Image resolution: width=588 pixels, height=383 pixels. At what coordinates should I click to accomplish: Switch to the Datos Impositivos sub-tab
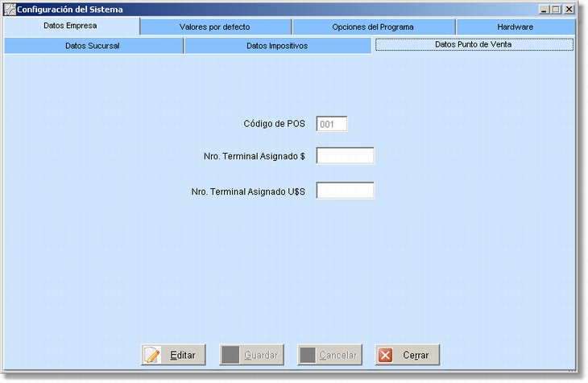(277, 46)
